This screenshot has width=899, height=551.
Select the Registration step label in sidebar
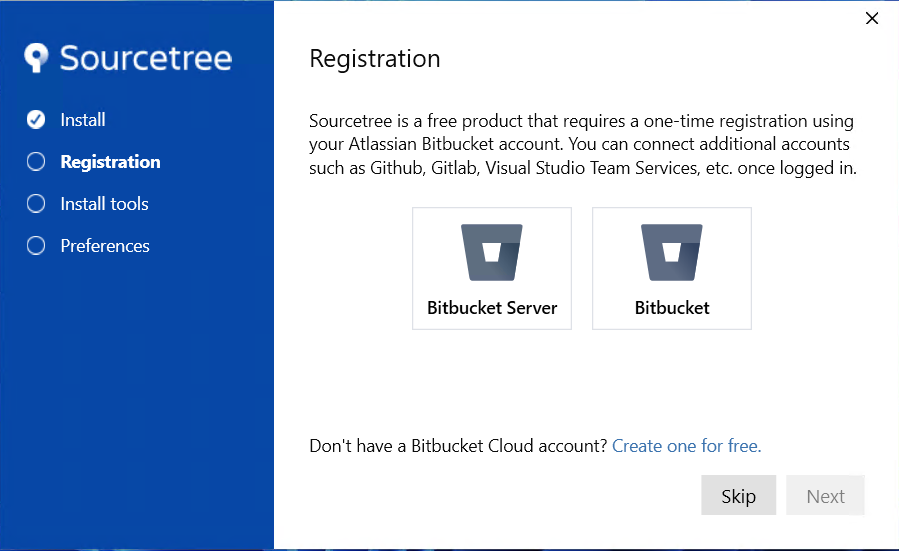click(111, 162)
